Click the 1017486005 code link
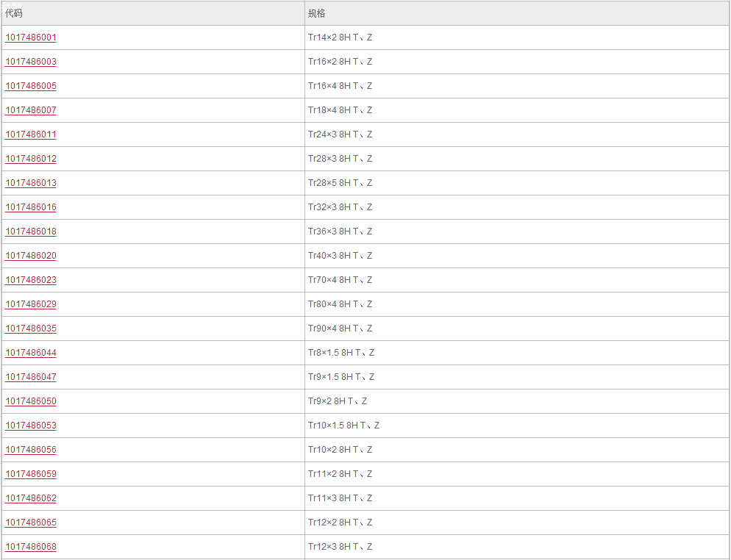Screen dimensions: 731x560 31,86
